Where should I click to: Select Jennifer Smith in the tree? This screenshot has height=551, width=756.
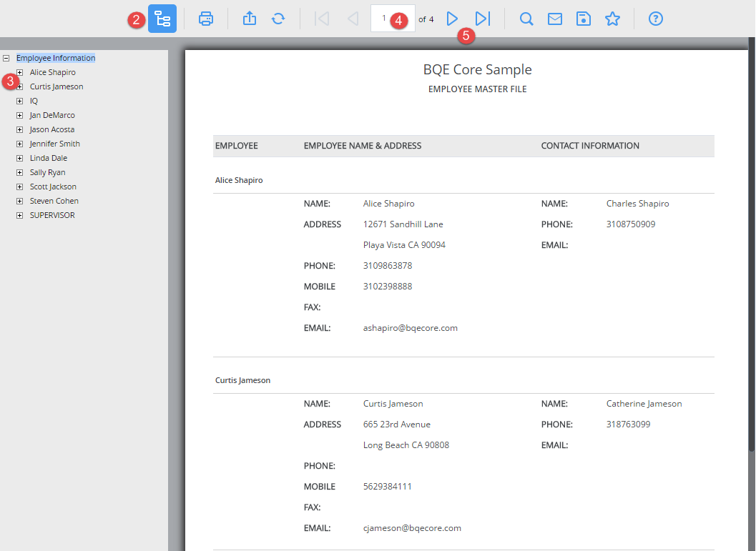pos(54,144)
